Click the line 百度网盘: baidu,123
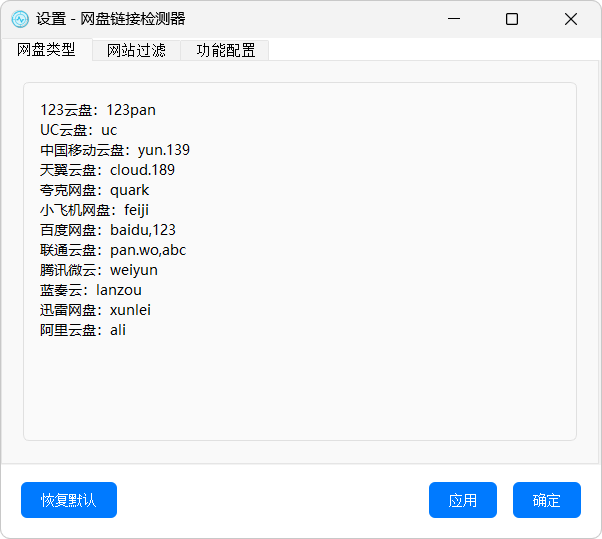Viewport: 602px width, 539px height. tap(108, 230)
